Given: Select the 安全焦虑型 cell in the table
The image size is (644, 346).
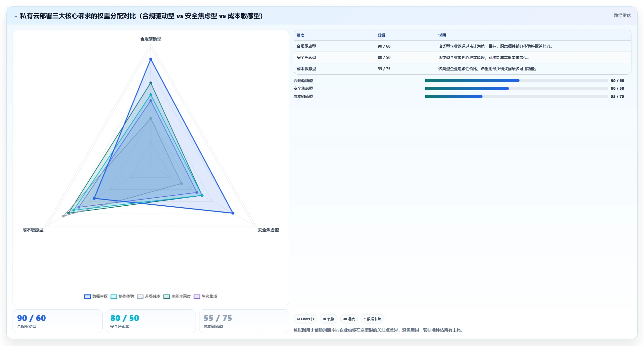Looking at the screenshot, I should click(x=306, y=58).
